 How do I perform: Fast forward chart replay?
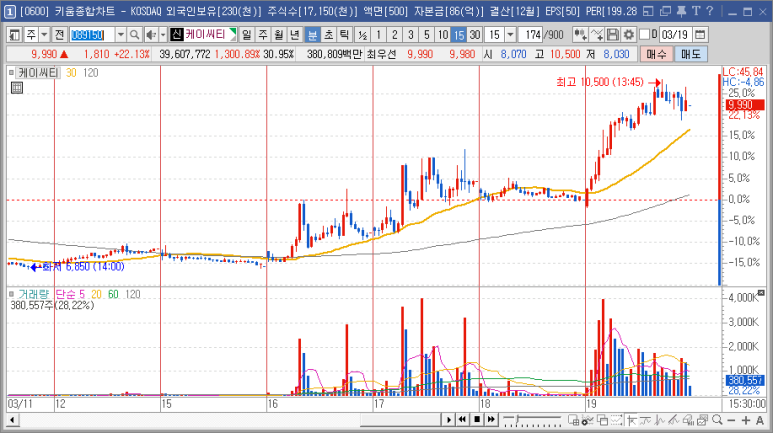(491, 420)
